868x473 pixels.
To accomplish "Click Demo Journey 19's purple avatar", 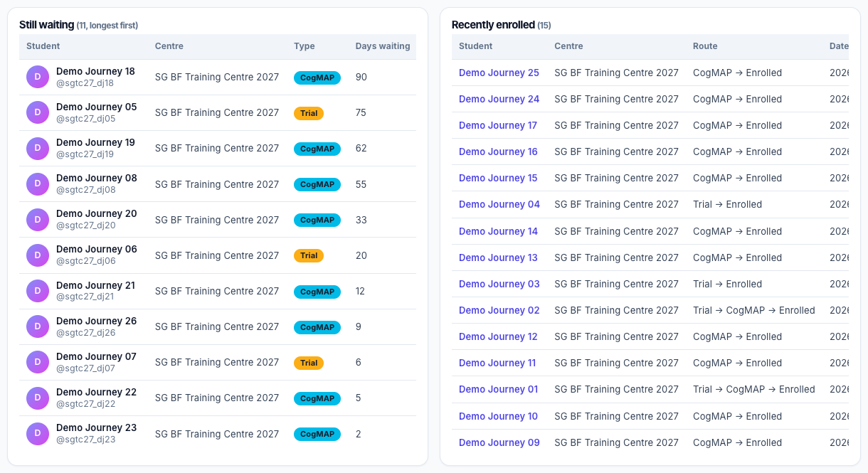I will click(38, 148).
